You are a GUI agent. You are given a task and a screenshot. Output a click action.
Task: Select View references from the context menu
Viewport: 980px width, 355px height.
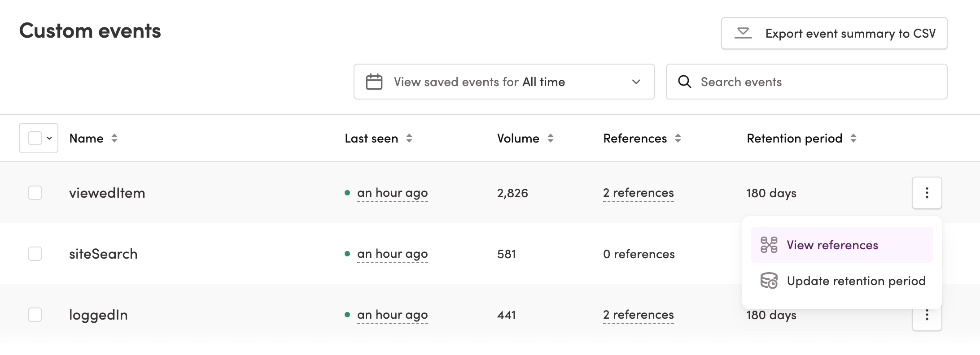click(832, 245)
